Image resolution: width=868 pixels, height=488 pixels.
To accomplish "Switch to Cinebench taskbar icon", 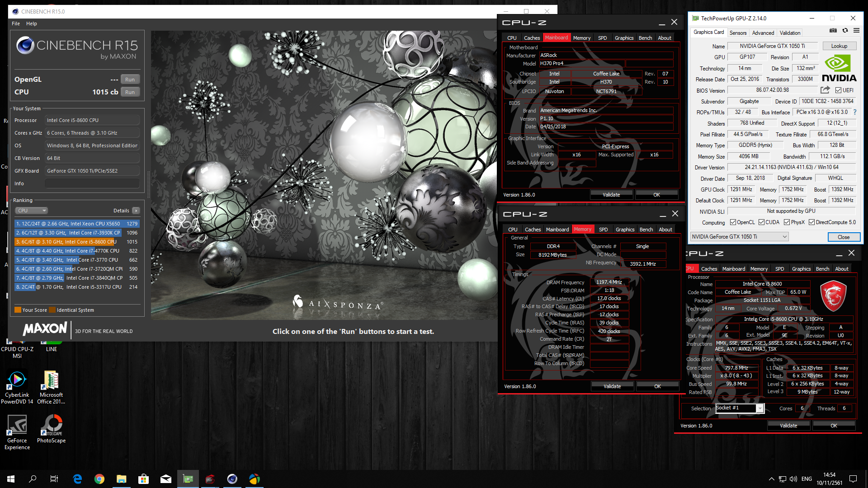I will [232, 479].
